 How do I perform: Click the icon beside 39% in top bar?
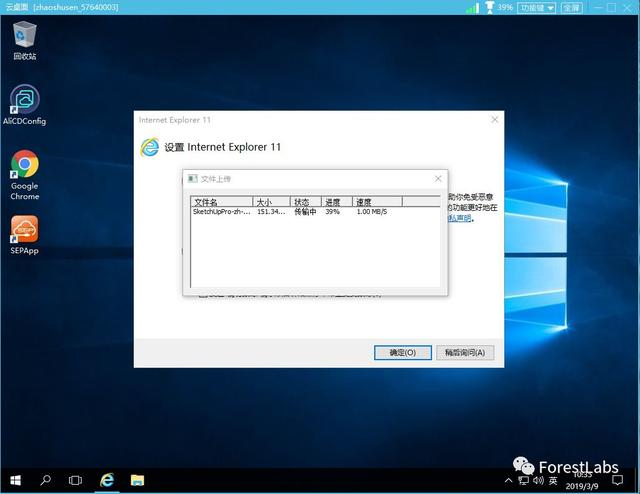[489, 7]
